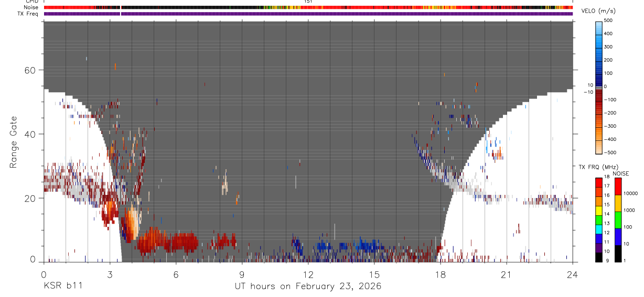Click the 18 tick on the TX FRQ scale
The image size is (644, 297).
606,177
